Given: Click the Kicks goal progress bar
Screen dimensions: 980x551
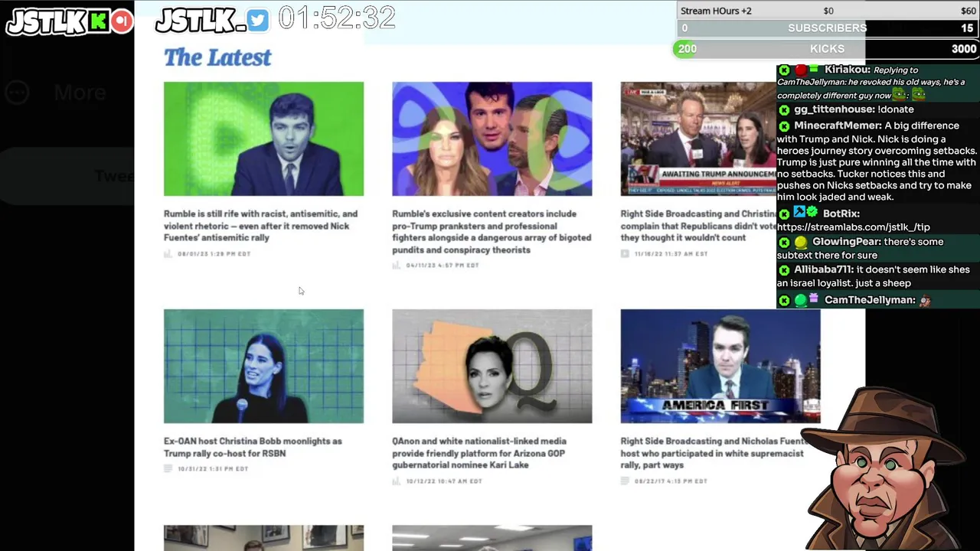Looking at the screenshot, I should (x=827, y=49).
